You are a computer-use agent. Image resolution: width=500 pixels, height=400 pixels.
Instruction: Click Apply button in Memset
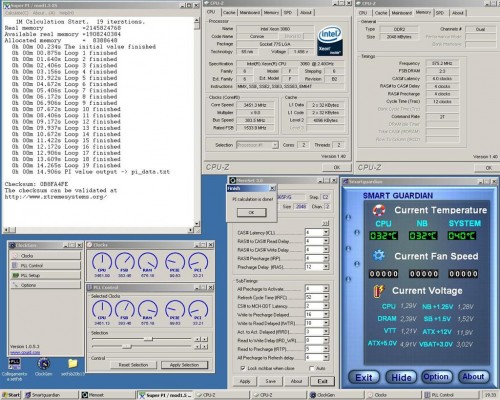click(245, 381)
